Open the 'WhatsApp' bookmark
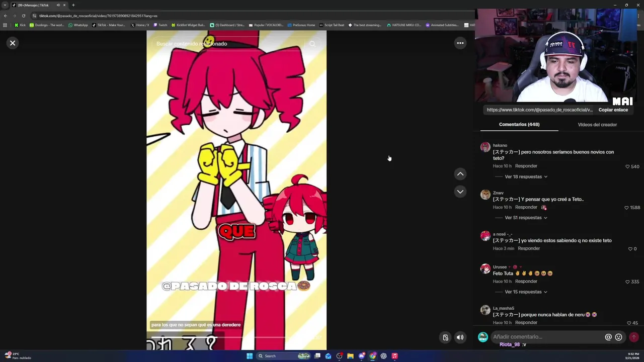The width and height of the screenshot is (644, 362). (x=78, y=25)
